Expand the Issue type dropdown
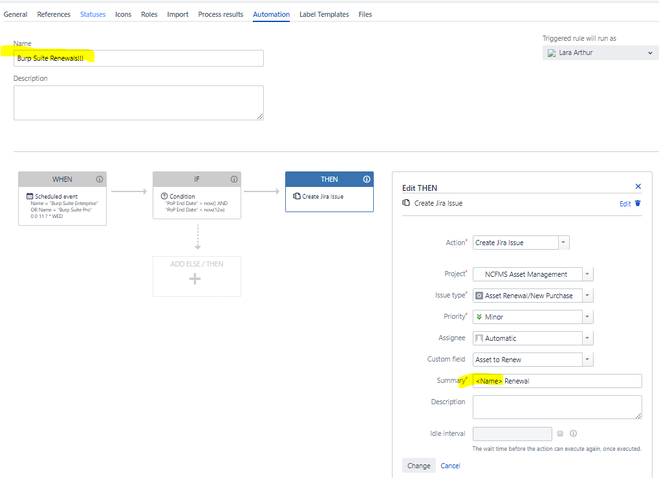The height and width of the screenshot is (478, 659). (x=588, y=296)
